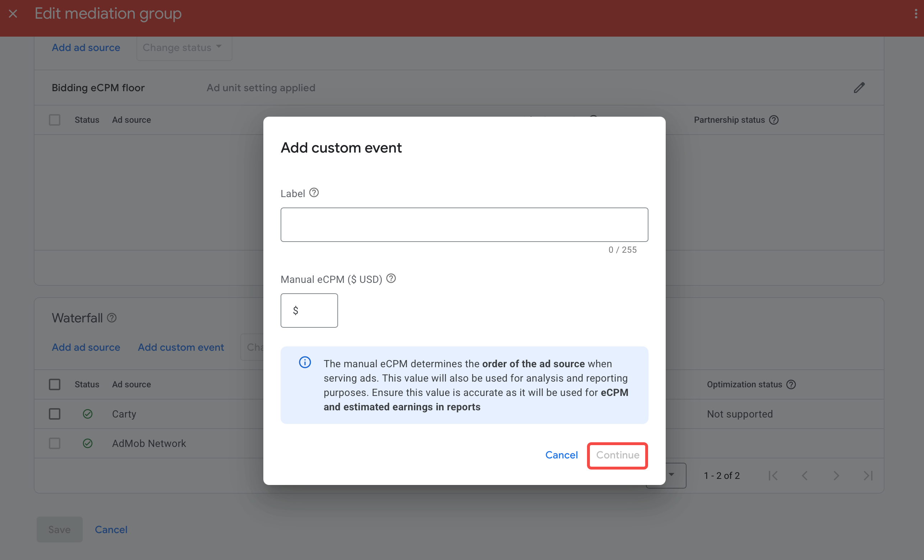
Task: Click Add custom event under Waterfall
Action: (181, 347)
